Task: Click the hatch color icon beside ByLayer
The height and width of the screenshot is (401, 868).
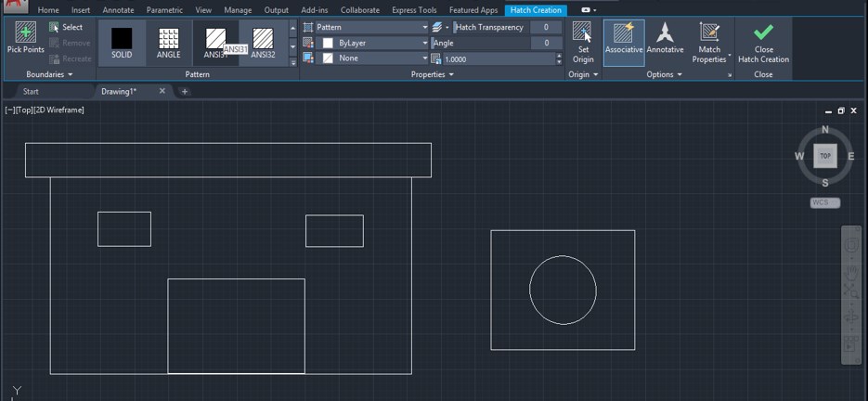Action: (308, 43)
